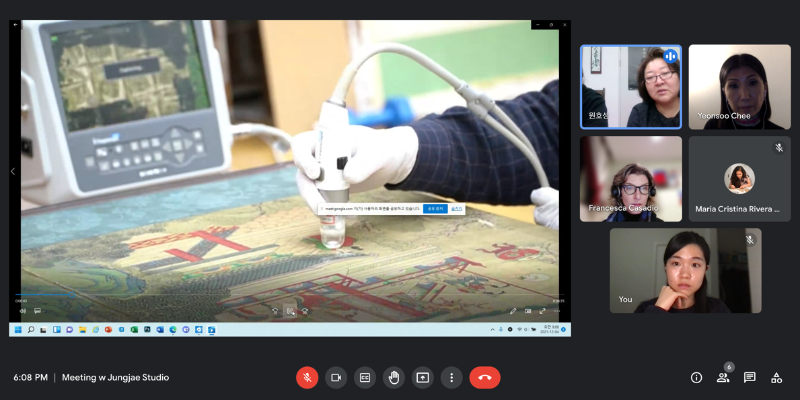Click the muted mic icon on your tile
The image size is (800, 400).
(749, 239)
